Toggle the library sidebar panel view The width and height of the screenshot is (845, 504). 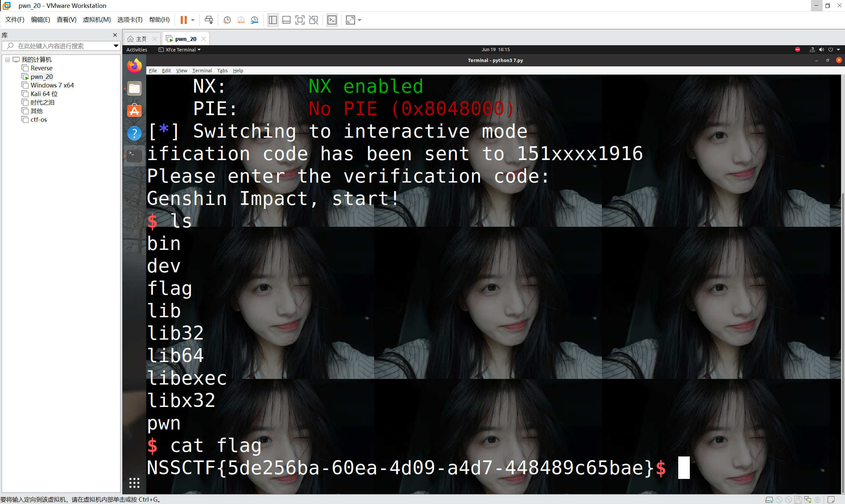(272, 20)
